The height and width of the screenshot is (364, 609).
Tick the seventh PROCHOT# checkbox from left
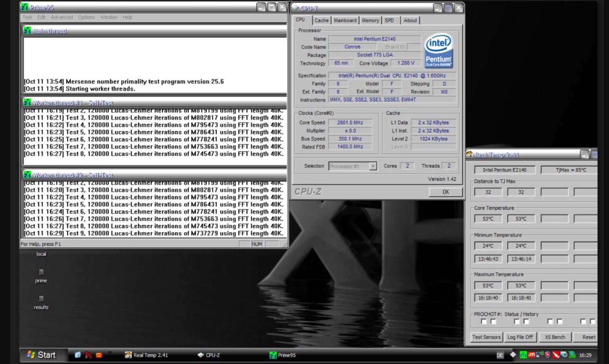click(583, 321)
